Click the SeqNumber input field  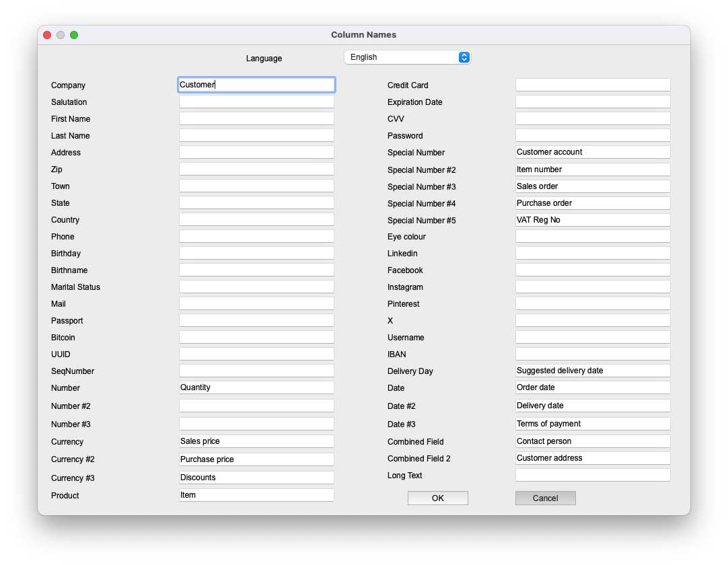tap(256, 371)
